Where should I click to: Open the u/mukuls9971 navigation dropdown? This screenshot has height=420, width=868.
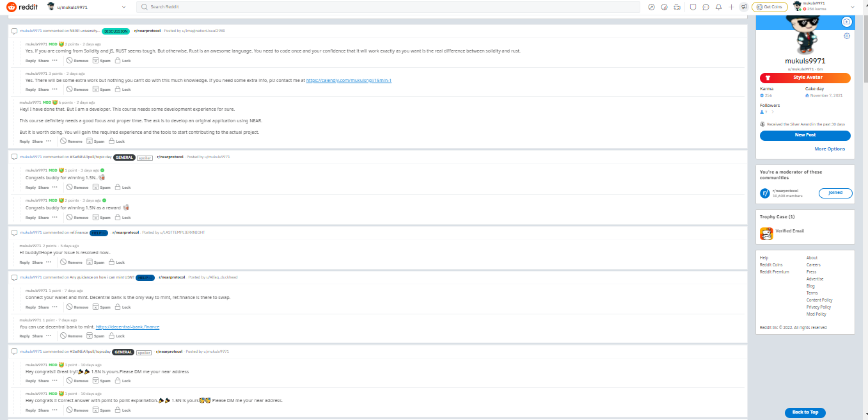tap(88, 7)
